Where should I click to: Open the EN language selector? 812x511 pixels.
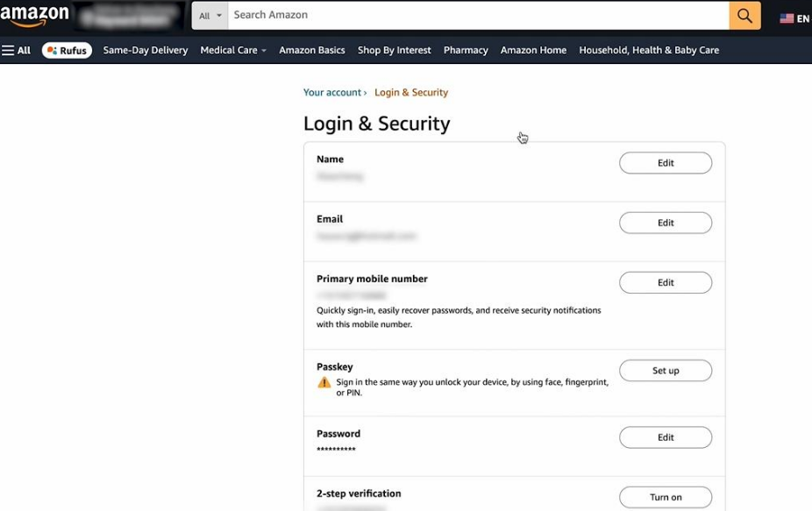click(x=802, y=18)
